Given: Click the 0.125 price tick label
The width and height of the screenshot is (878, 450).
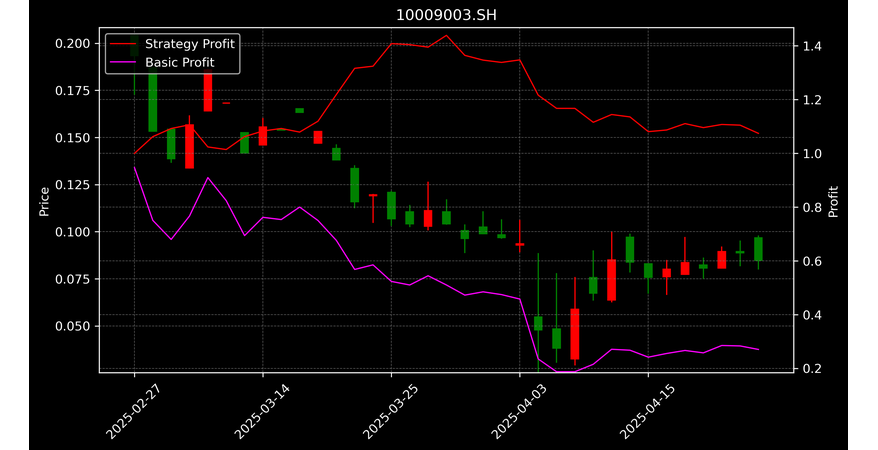Looking at the screenshot, I should click(x=73, y=185).
